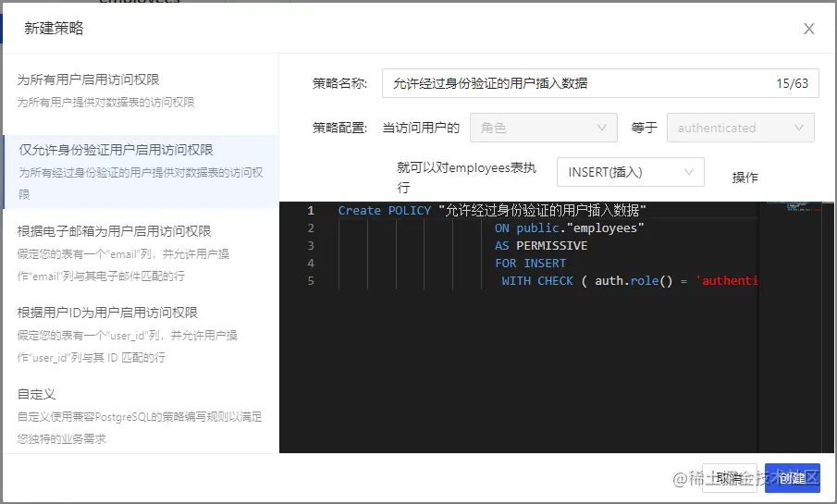The width and height of the screenshot is (837, 504).
Task: Click the 创建 button
Action: pyautogui.click(x=793, y=478)
